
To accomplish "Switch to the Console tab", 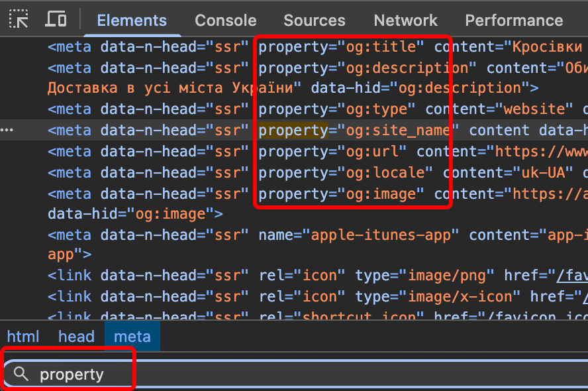I will point(225,20).
